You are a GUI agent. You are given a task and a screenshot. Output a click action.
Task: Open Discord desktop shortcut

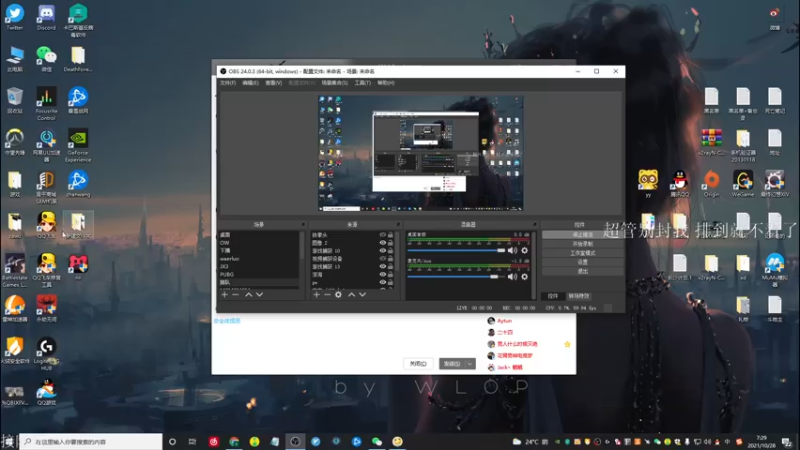click(46, 17)
